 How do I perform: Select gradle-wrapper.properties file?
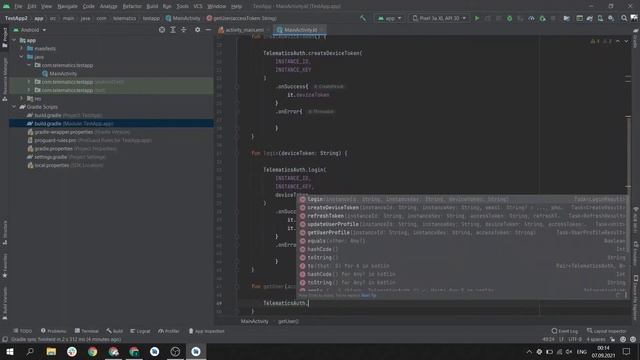[x=78, y=132]
